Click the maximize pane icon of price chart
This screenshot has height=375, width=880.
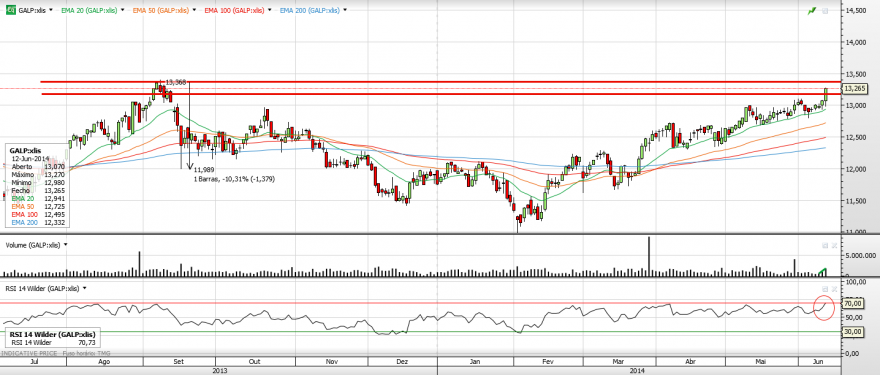(x=824, y=11)
